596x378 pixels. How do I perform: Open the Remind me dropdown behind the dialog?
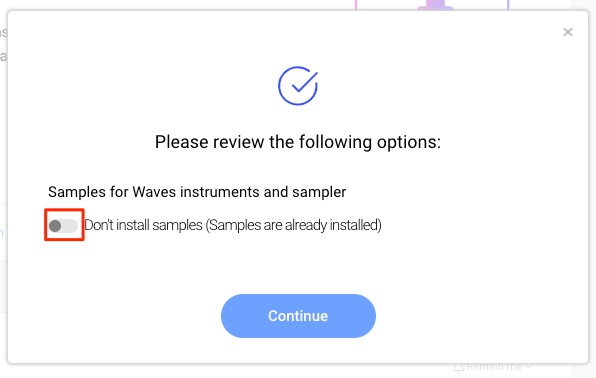point(492,367)
